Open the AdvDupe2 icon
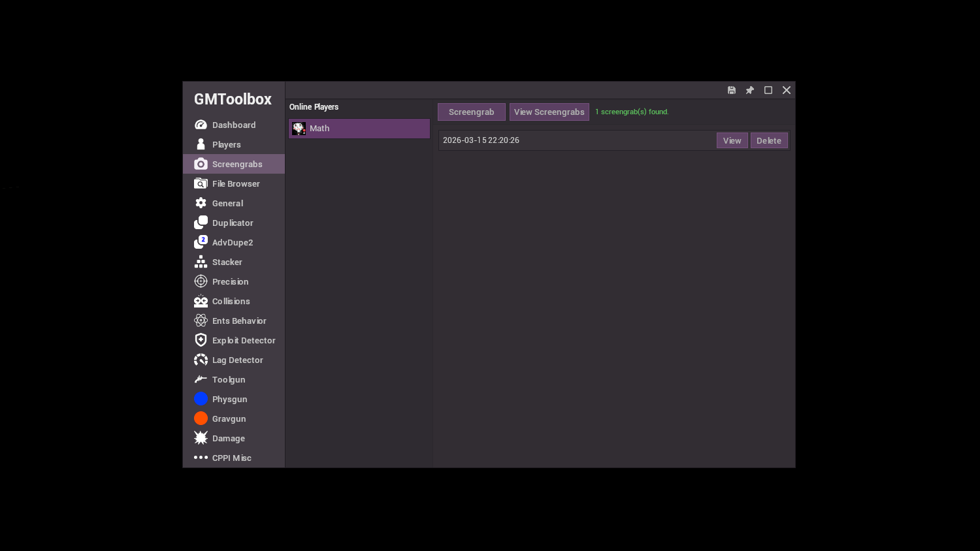980x551 pixels. (201, 242)
